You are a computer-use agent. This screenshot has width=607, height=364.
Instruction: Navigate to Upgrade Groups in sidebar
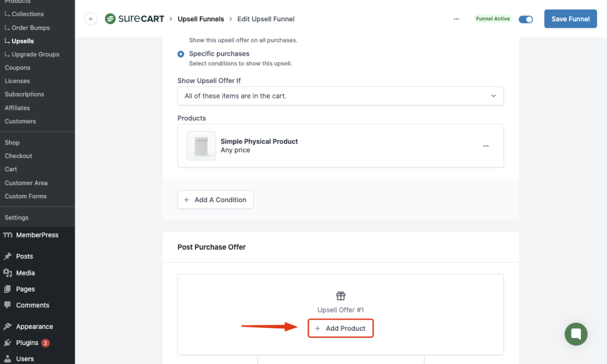click(35, 55)
